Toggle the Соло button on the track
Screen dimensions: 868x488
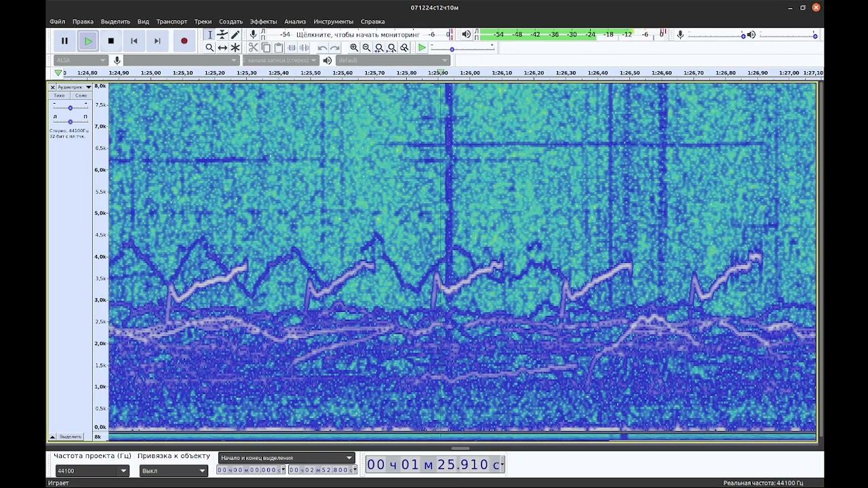[x=81, y=96]
